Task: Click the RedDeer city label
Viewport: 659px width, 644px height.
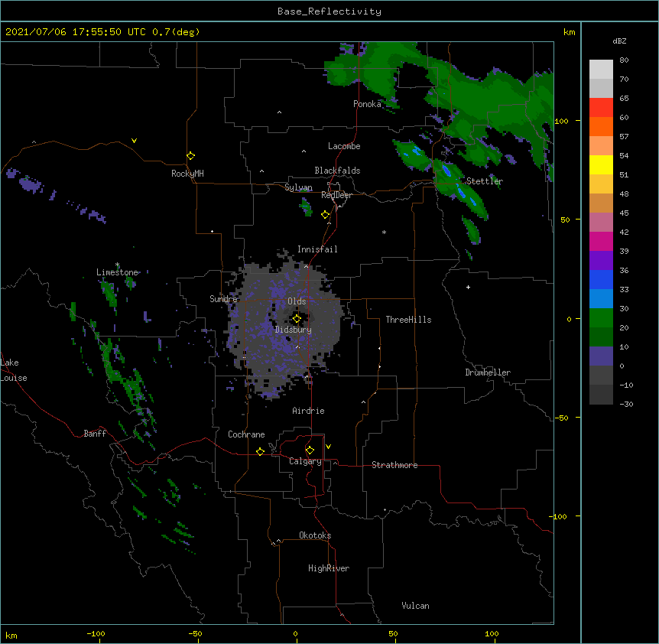Action: click(x=336, y=195)
